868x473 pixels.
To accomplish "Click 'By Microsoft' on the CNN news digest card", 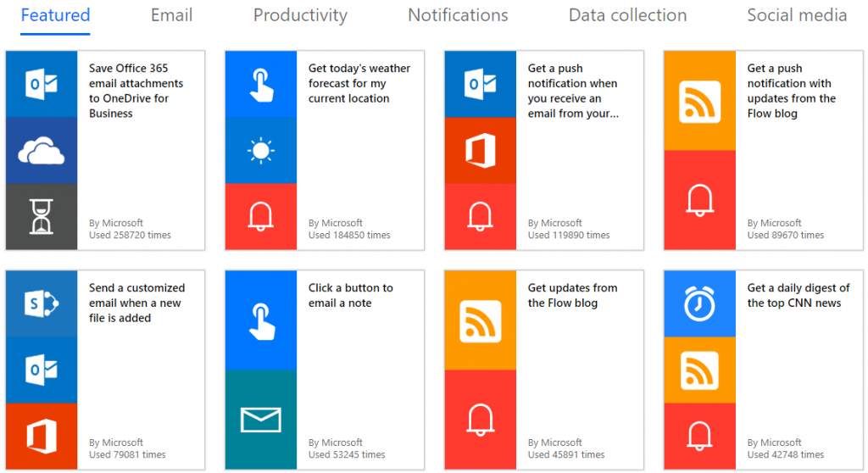I will 774,442.
